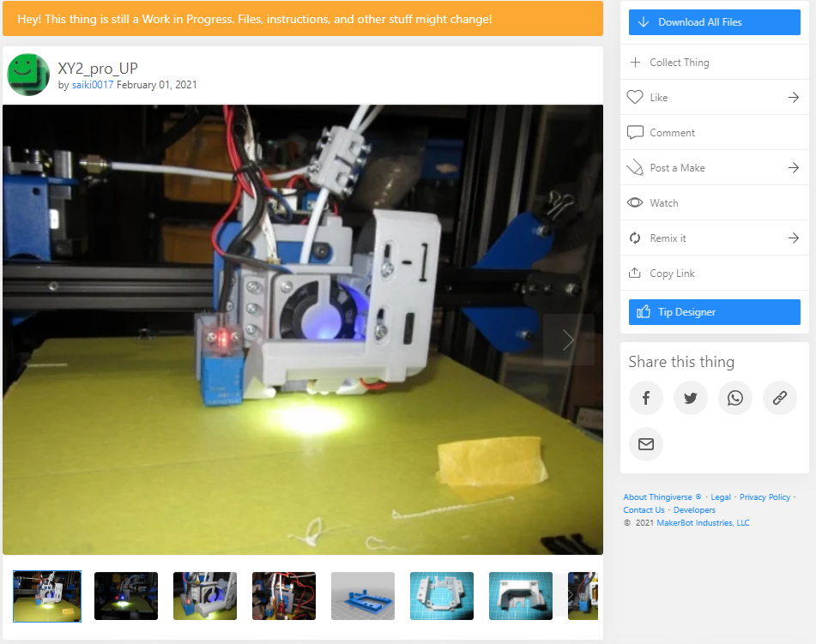Image resolution: width=816 pixels, height=644 pixels.
Task: Toggle the Watch eye icon
Action: [635, 203]
